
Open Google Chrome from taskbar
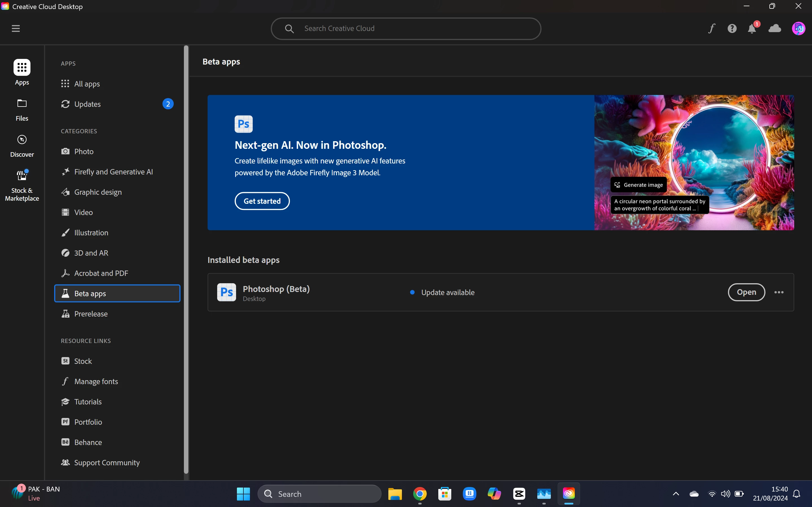click(420, 493)
